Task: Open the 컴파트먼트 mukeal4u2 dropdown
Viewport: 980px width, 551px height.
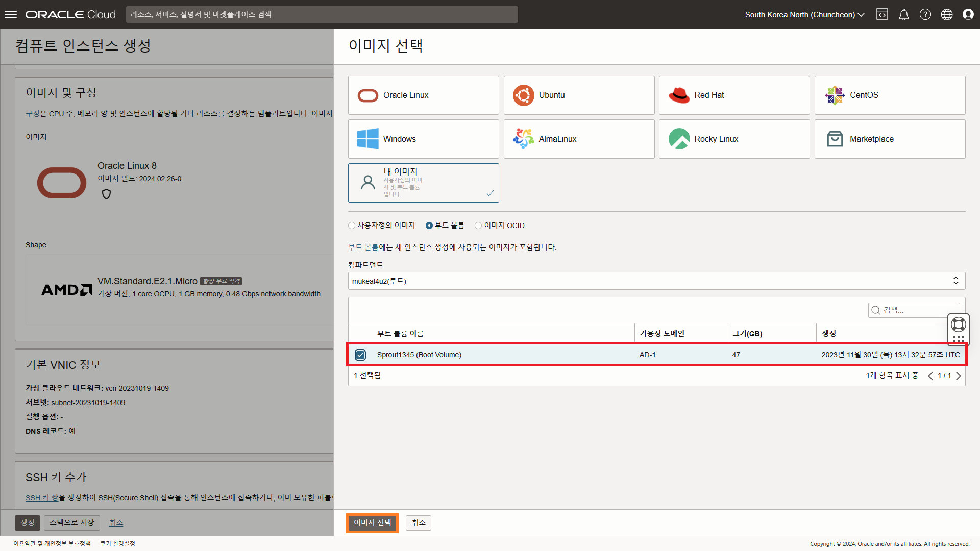Action: 656,281
